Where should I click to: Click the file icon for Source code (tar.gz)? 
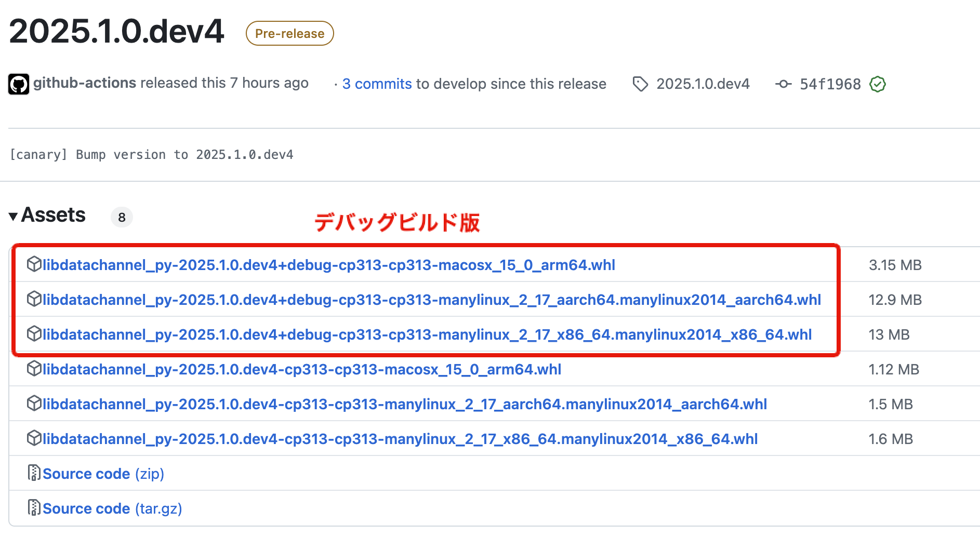click(34, 508)
